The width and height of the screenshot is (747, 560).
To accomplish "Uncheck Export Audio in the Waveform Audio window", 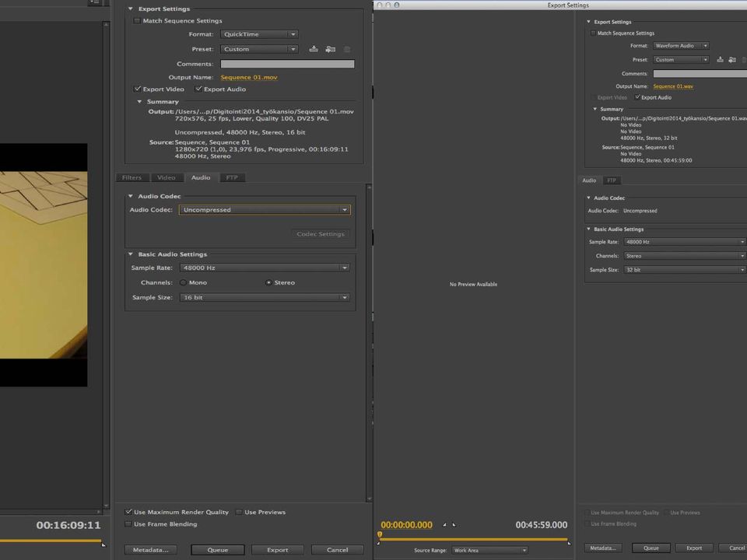I will click(x=637, y=97).
